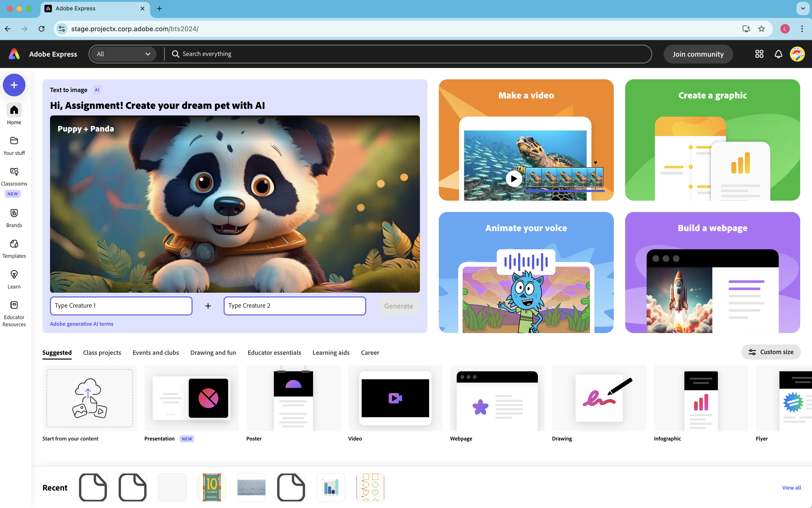Click the Creature 1 input field
Image resolution: width=812 pixels, height=508 pixels.
[x=121, y=305]
